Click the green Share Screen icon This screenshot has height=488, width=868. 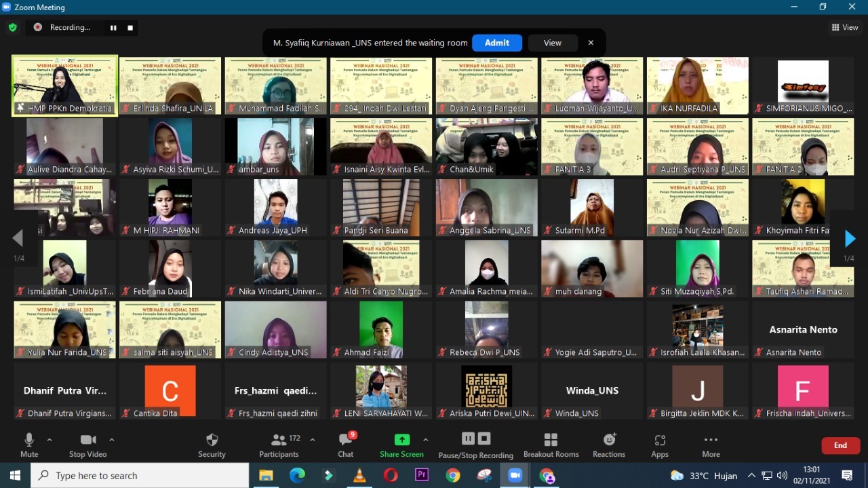(x=402, y=440)
